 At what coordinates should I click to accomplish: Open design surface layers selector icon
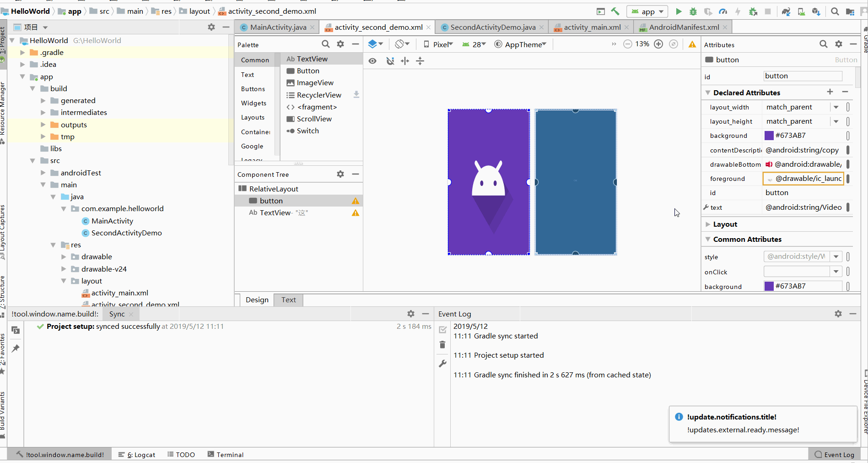coord(375,44)
